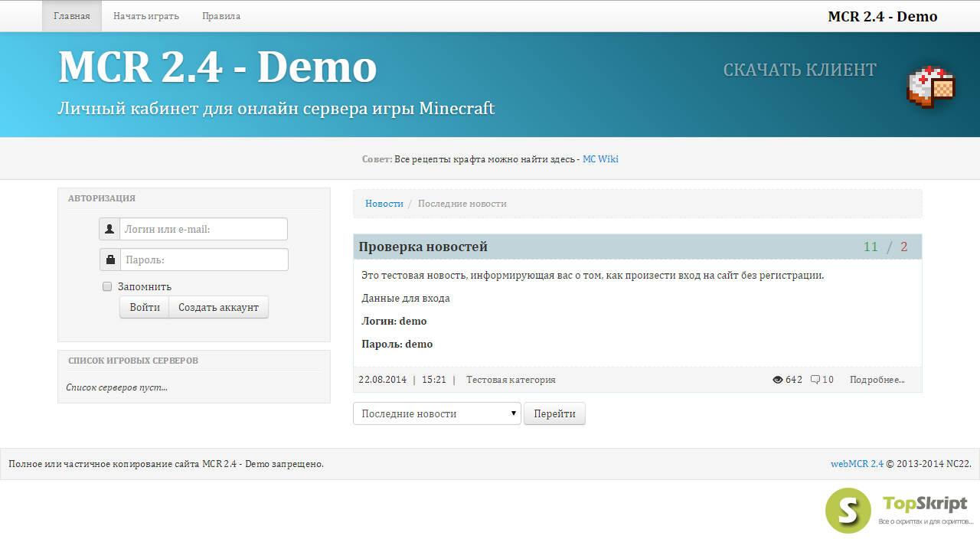The height and width of the screenshot is (539, 980).
Task: Open the Главная tab
Action: [72, 16]
